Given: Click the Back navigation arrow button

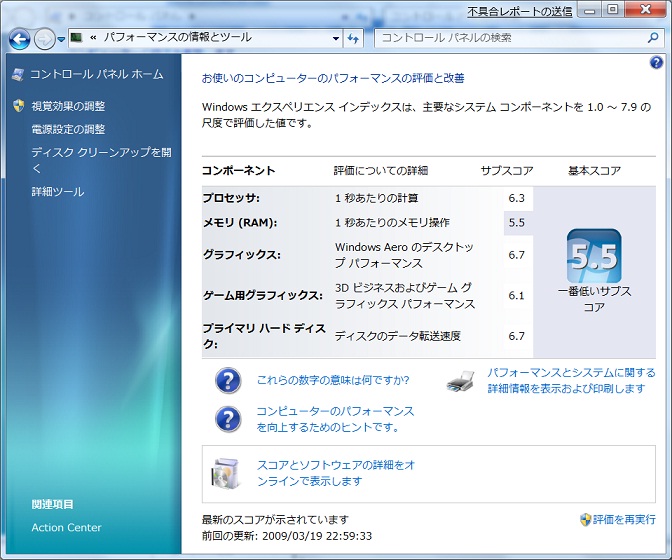Looking at the screenshot, I should pos(19,38).
